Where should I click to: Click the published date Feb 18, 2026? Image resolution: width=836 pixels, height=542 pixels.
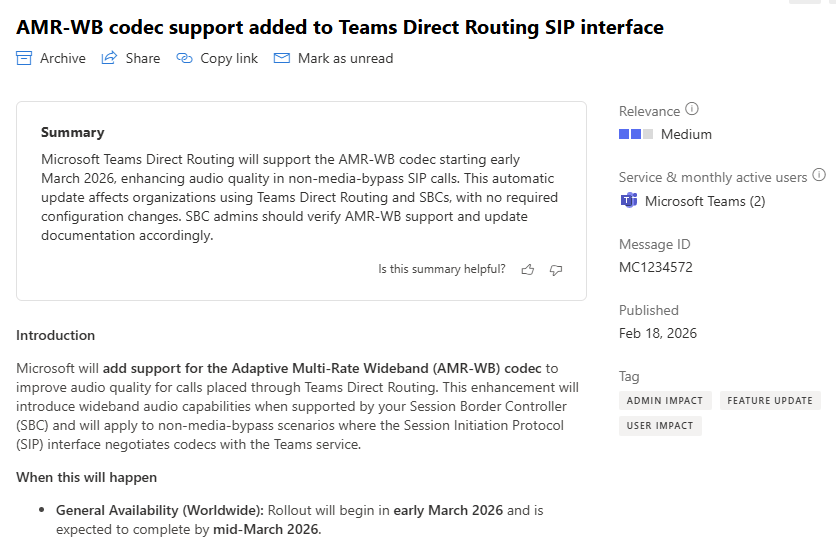point(657,333)
